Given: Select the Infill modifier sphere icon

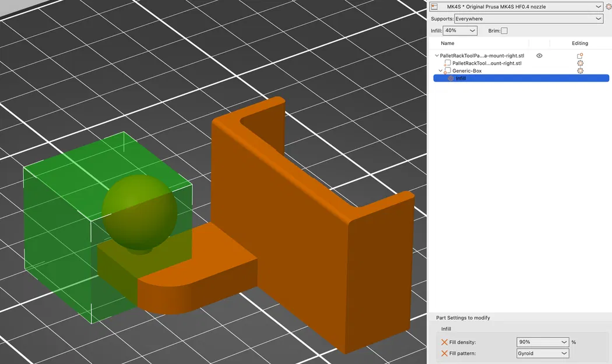Looking at the screenshot, I should click(450, 78).
